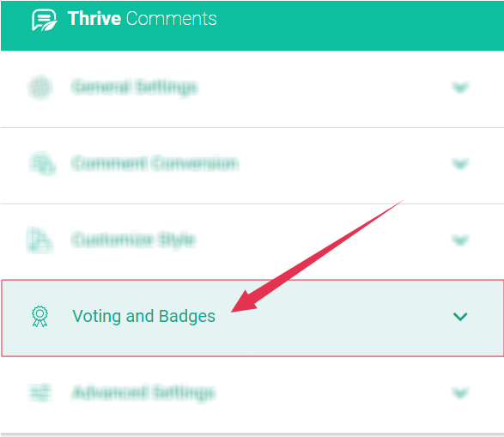Expand Customize Style with its down chevron
Screen dimensions: 504x437
click(x=460, y=240)
